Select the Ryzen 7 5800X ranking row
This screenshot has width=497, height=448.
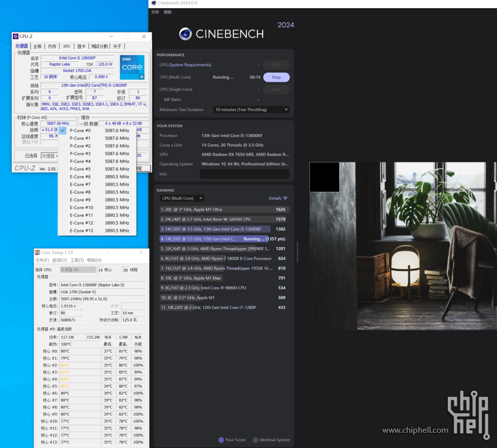pos(224,258)
